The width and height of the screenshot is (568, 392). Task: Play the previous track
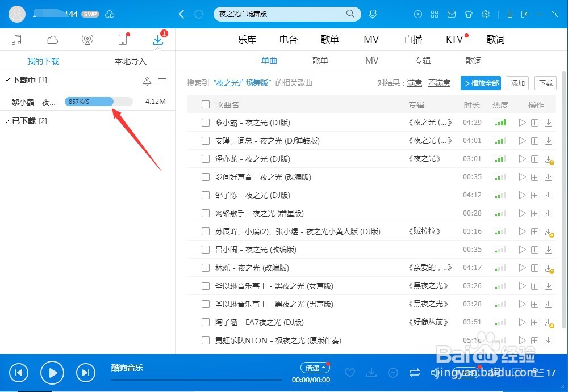pos(19,373)
